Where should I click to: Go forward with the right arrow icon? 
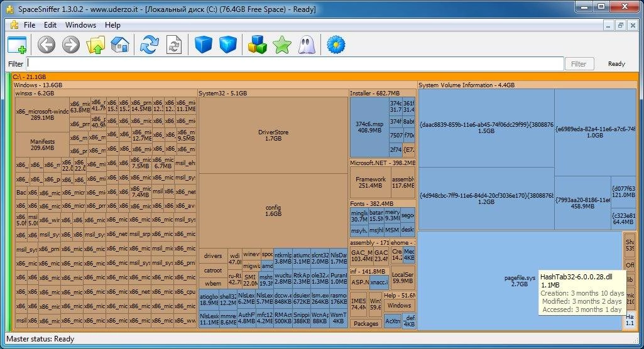pyautogui.click(x=70, y=45)
